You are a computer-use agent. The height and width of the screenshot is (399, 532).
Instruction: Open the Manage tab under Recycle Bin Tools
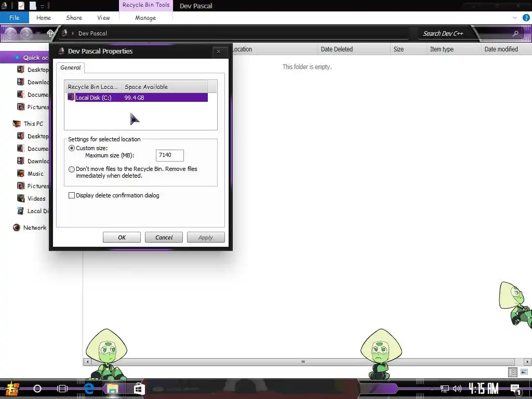(x=145, y=18)
